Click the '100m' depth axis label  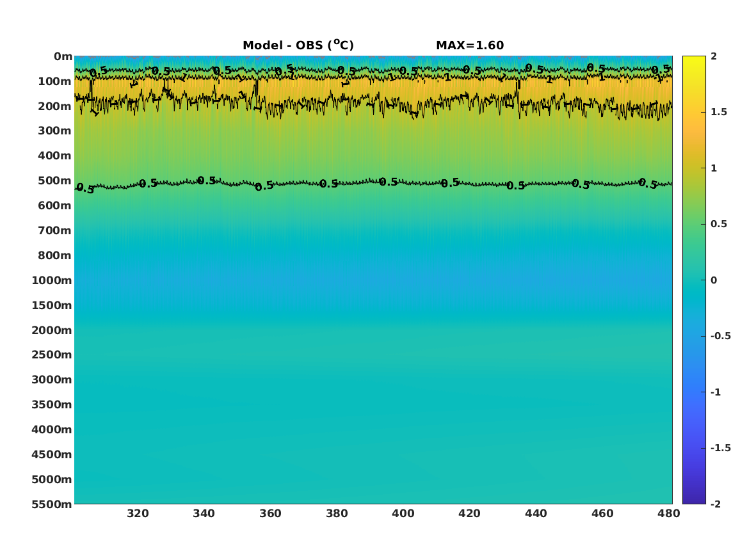point(55,81)
